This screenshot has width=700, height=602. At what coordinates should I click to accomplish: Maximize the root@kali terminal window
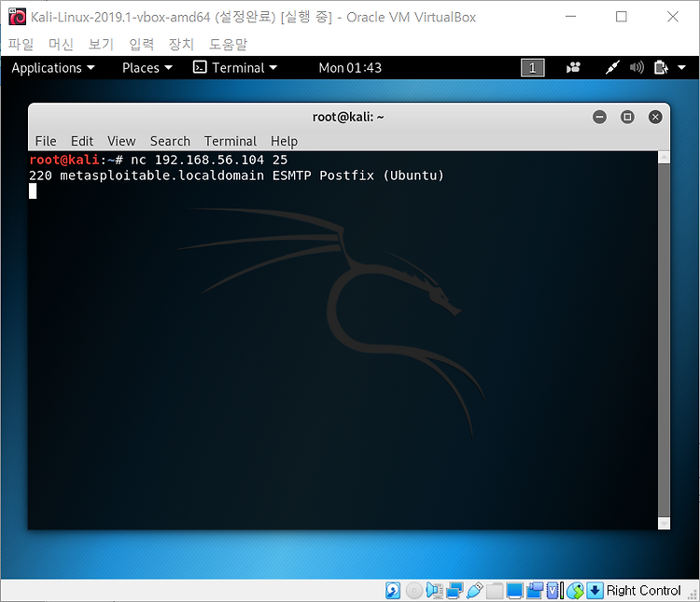[627, 117]
